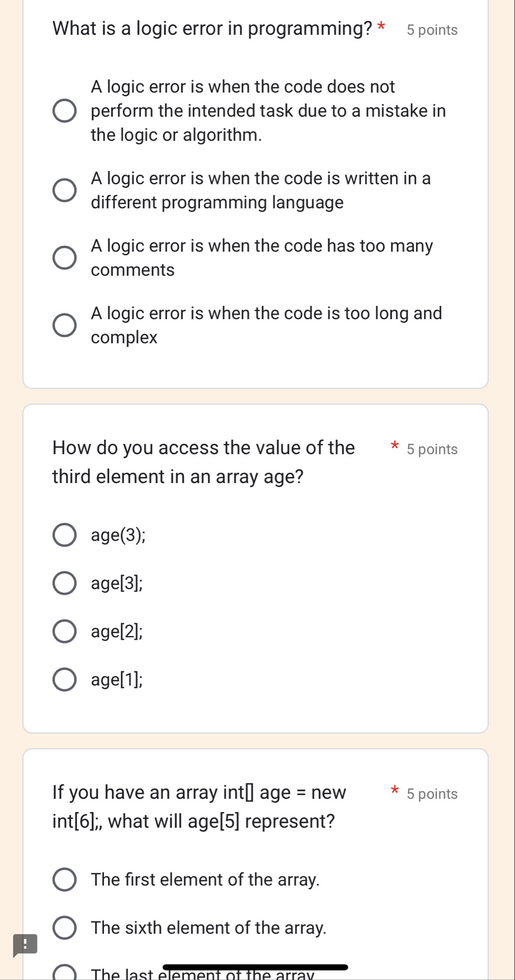Tap the 'int[] age = new int[6]' question text

coord(199,807)
